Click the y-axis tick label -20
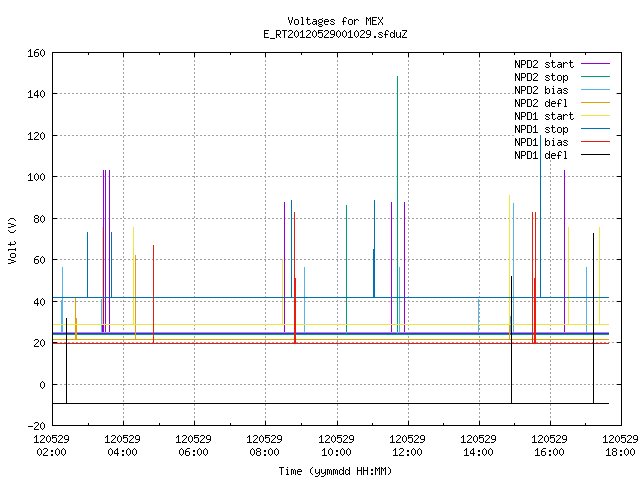The width and height of the screenshot is (640, 480). coord(36,426)
